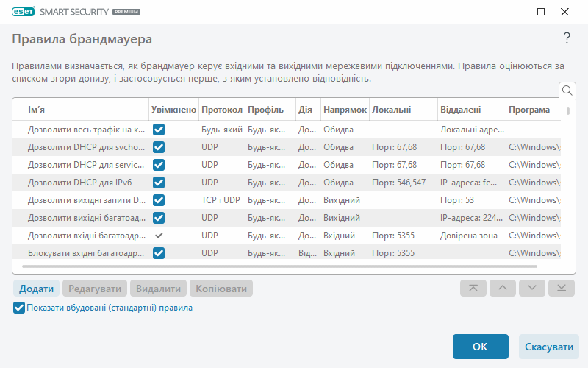Sort by 'Локальні' column header
Screen dimensions: 588x368
tap(404, 110)
